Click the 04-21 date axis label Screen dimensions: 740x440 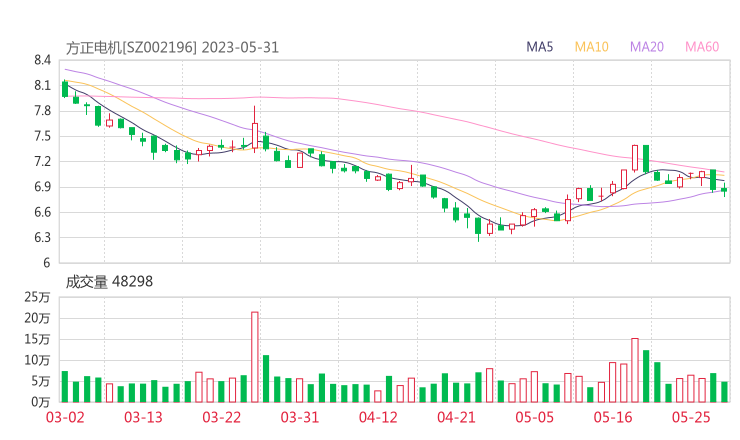click(456, 417)
